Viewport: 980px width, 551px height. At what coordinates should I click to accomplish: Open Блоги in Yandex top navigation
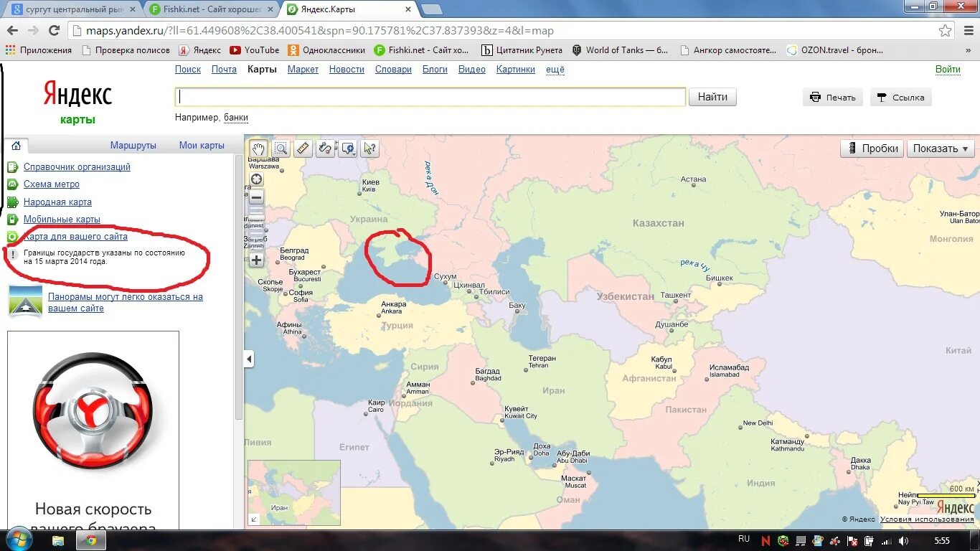click(435, 70)
